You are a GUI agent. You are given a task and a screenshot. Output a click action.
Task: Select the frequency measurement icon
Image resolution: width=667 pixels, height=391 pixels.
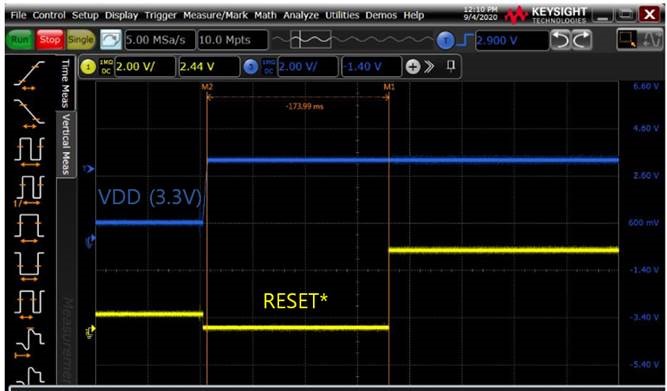click(x=29, y=191)
